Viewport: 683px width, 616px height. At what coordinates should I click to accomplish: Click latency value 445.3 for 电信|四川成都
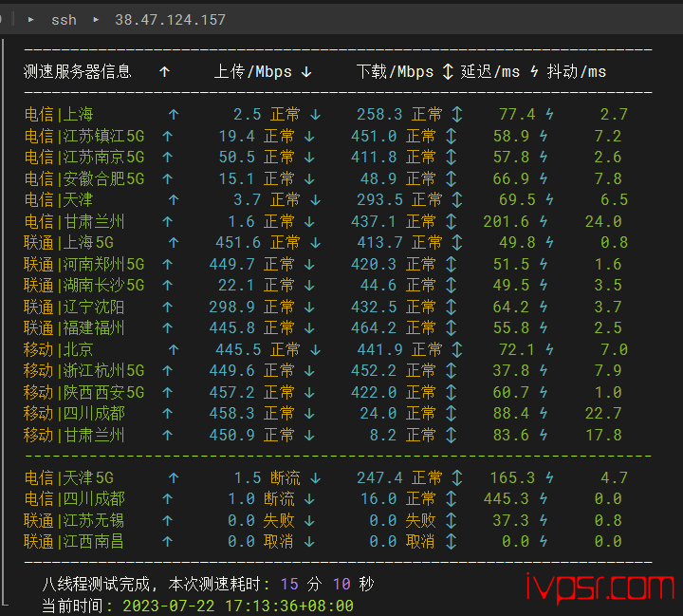point(507,498)
